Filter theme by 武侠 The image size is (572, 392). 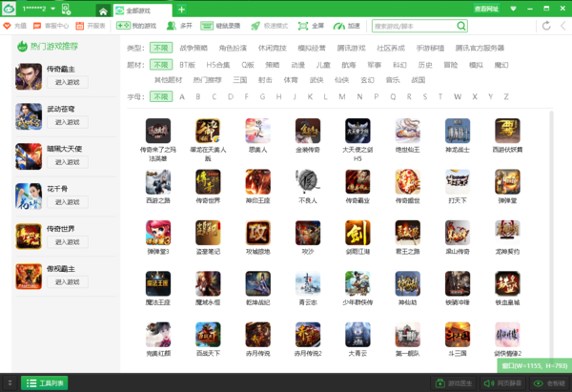tap(317, 80)
